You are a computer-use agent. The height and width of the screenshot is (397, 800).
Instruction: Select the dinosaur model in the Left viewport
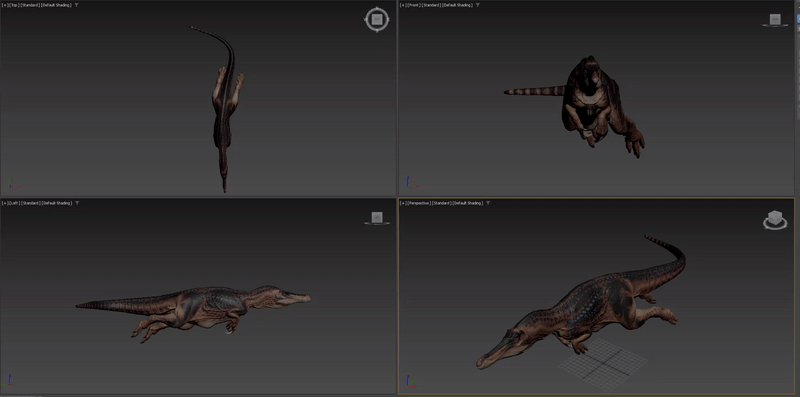coord(204,306)
